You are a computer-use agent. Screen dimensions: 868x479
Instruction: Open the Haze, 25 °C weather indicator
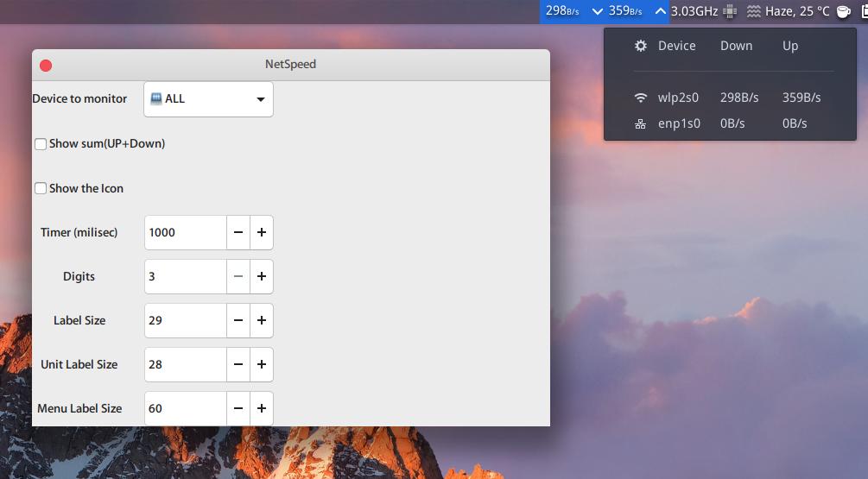[x=797, y=11]
